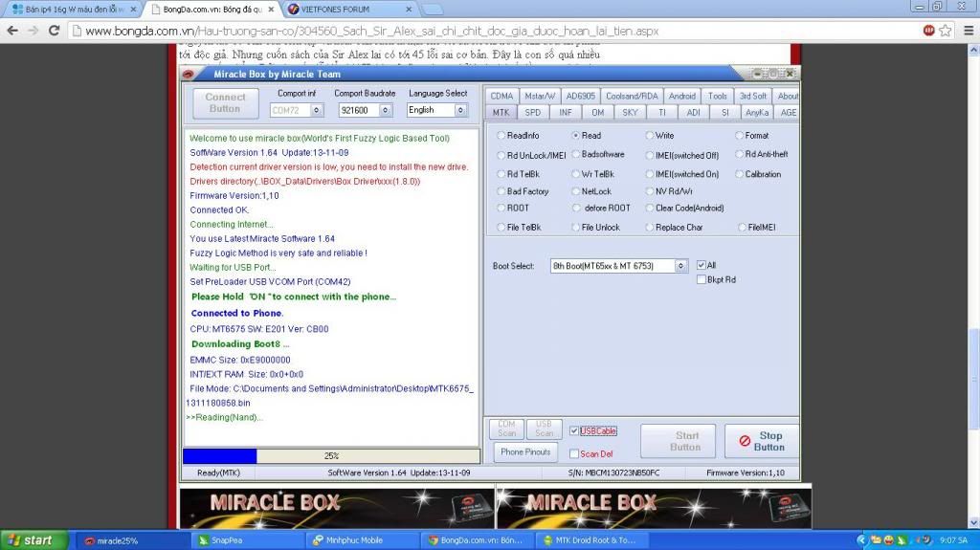Switch to the SPD tab

pyautogui.click(x=533, y=113)
